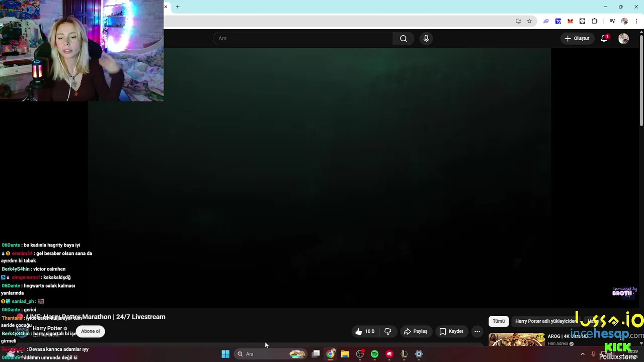
Task: Select the Tümü filter chip
Action: tap(499, 321)
